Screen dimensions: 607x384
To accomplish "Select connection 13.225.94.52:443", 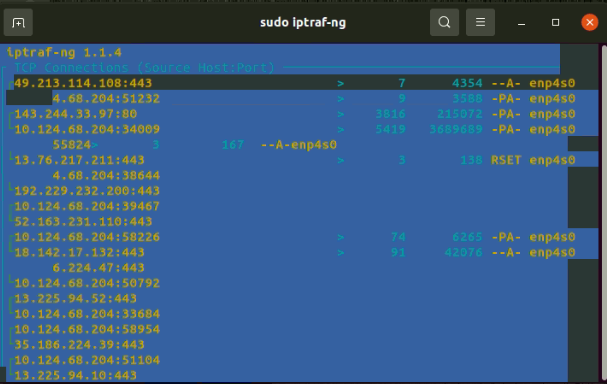I will pos(75,298).
